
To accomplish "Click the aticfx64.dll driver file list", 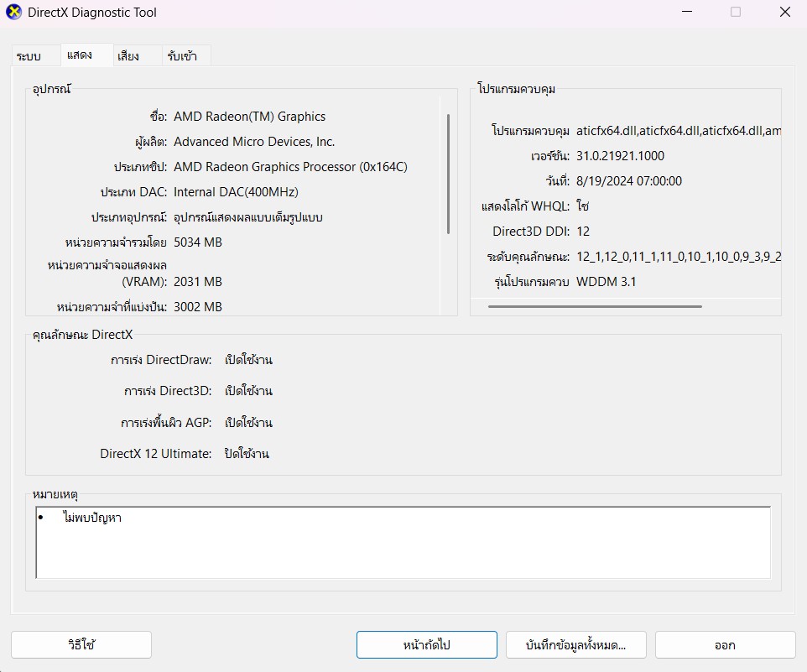I will [678, 131].
